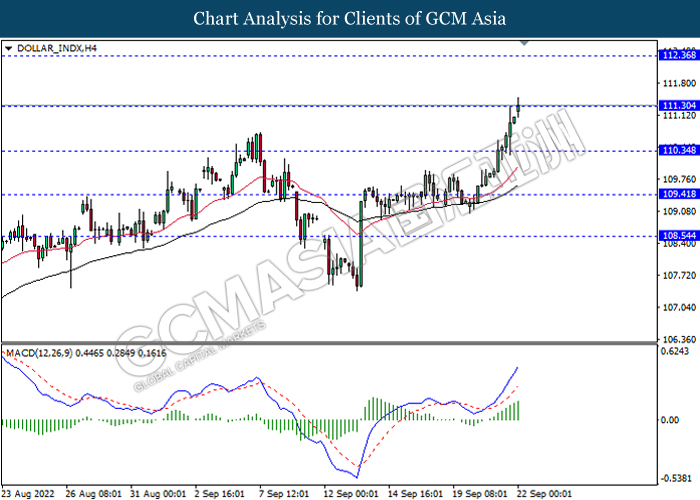The width and height of the screenshot is (700, 500).
Task: Click the 107.040 price axis value
Action: point(679,308)
